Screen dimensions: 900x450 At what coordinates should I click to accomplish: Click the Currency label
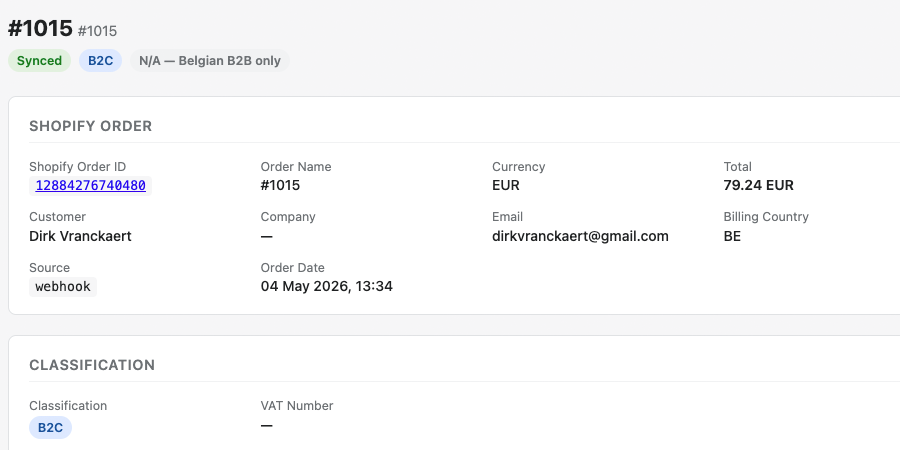coord(518,166)
